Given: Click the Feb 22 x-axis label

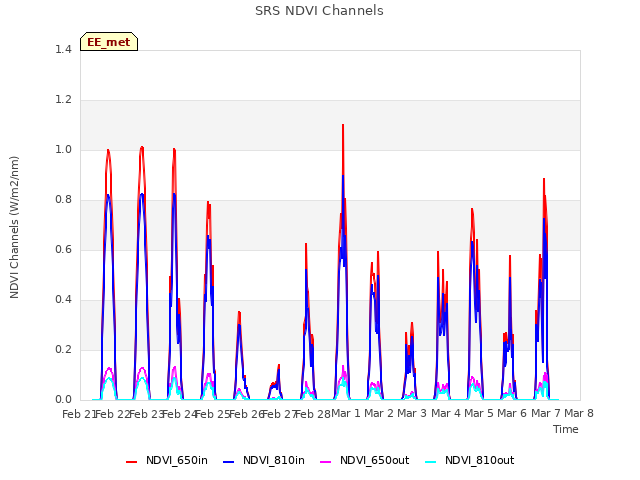Looking at the screenshot, I should (112, 414).
